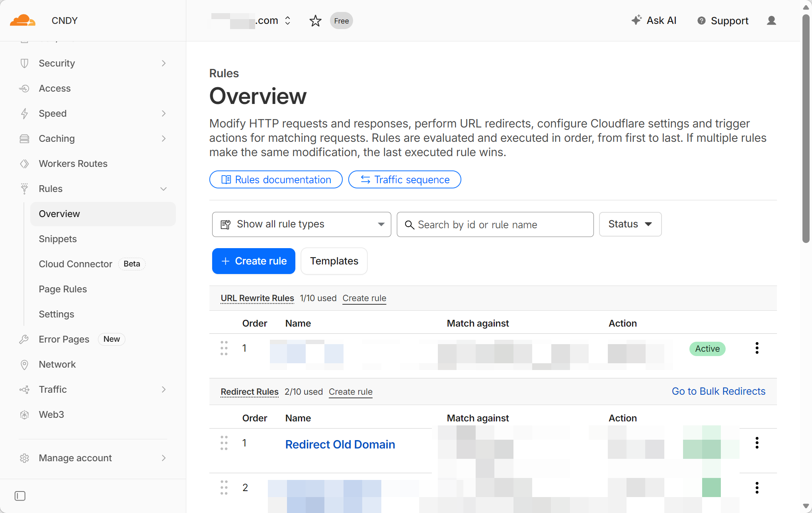Open Rules documentation link
812x513 pixels.
(276, 180)
